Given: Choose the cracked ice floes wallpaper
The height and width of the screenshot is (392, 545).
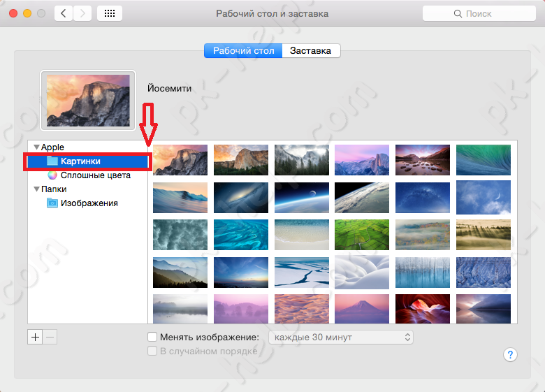Looking at the screenshot, I should coord(302,272).
